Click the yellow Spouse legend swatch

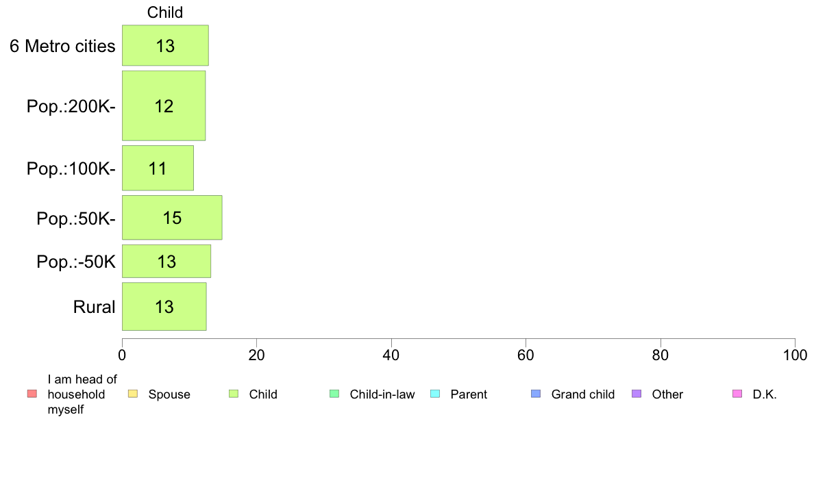tap(133, 394)
